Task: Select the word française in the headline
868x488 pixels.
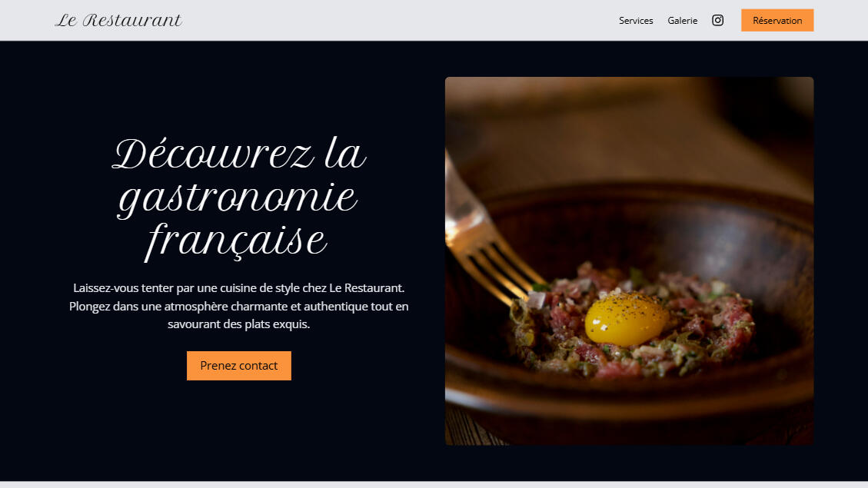Action: click(236, 241)
